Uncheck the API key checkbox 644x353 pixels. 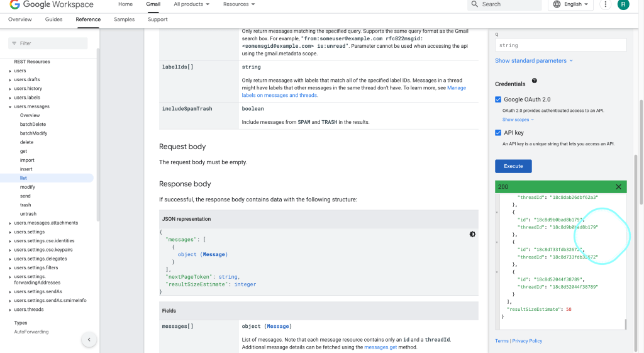[x=498, y=133]
